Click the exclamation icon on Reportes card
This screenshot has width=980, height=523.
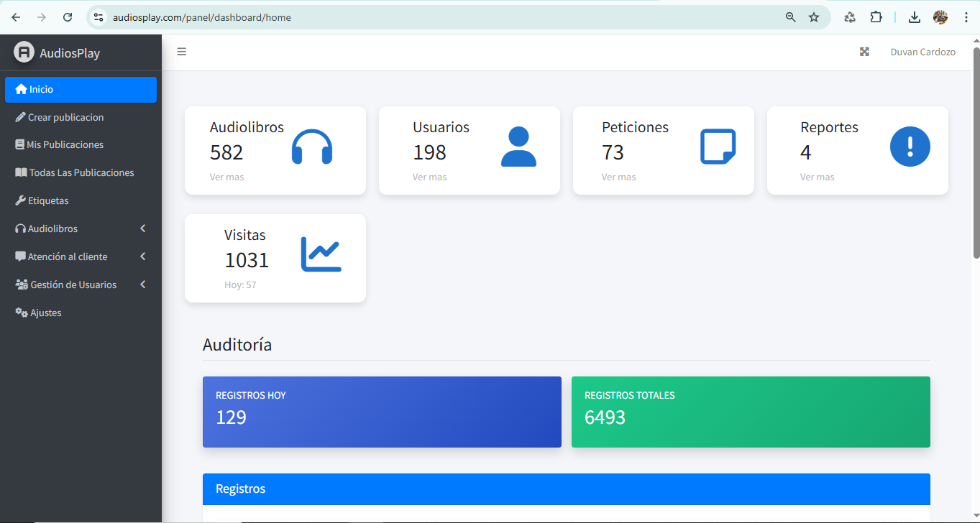910,147
